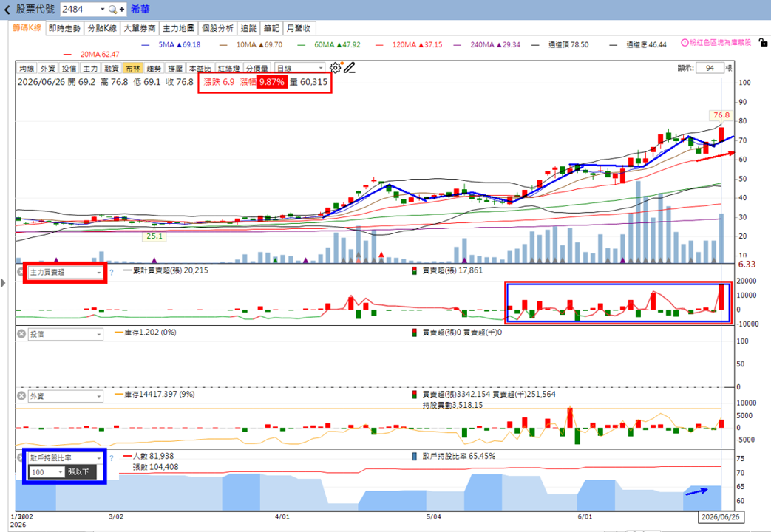Toggle the 均線 moving average overlay
771x532 pixels.
tap(27, 68)
